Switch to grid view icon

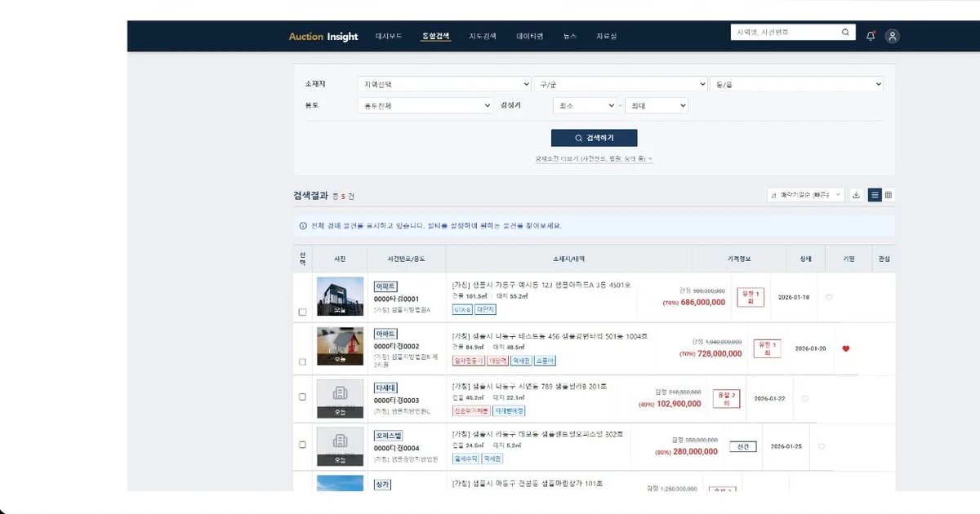889,195
